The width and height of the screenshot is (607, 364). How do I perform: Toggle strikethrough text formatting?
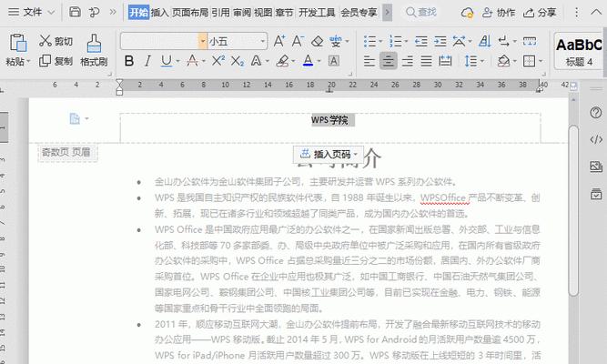tap(192, 61)
